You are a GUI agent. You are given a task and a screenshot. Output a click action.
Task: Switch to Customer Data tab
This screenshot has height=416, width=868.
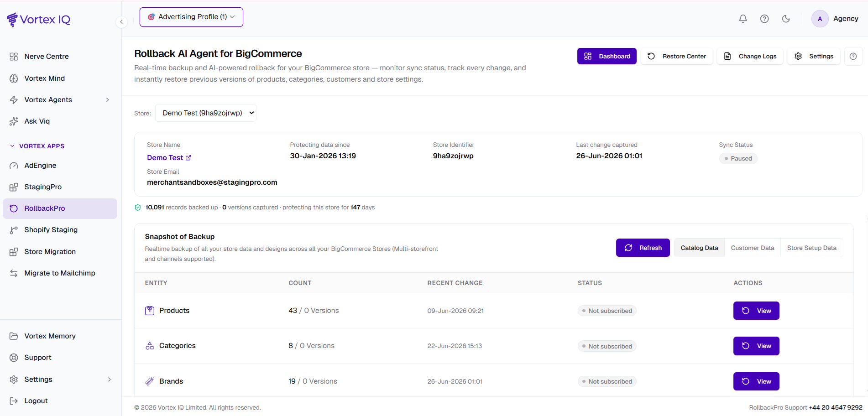[x=753, y=248]
